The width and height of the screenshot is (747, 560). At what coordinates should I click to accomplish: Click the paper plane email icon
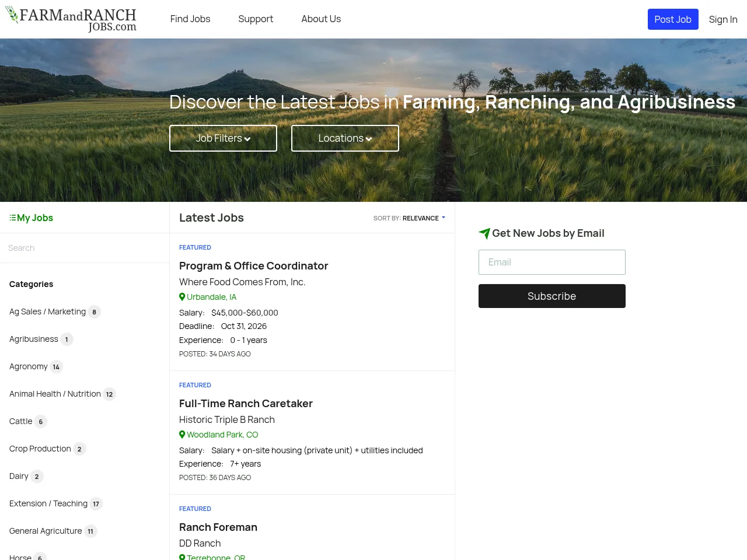pos(484,233)
